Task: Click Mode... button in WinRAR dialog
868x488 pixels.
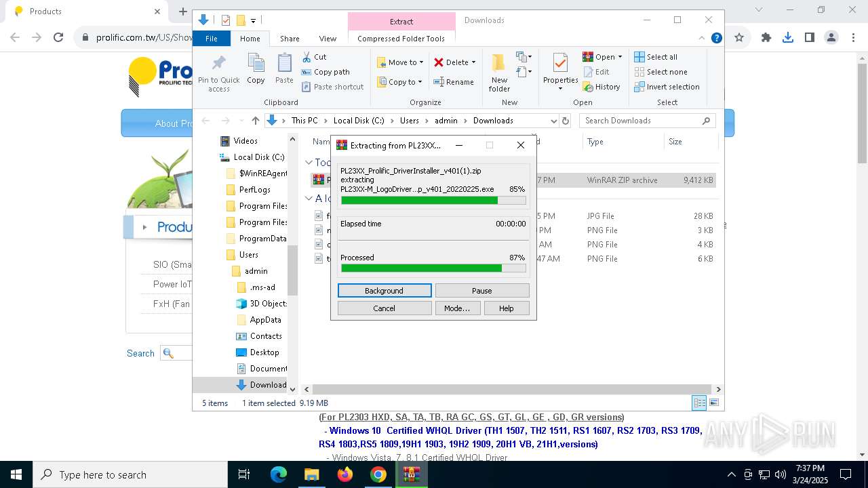Action: coord(457,308)
